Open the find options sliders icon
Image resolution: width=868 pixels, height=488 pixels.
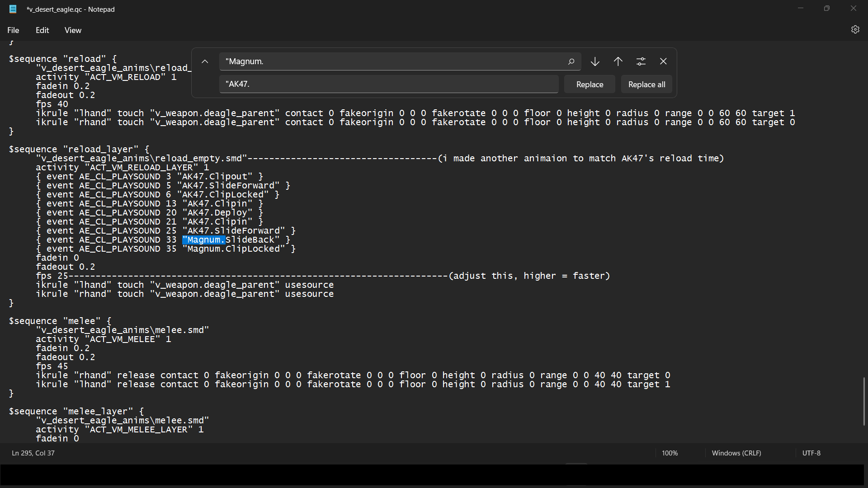pos(641,61)
